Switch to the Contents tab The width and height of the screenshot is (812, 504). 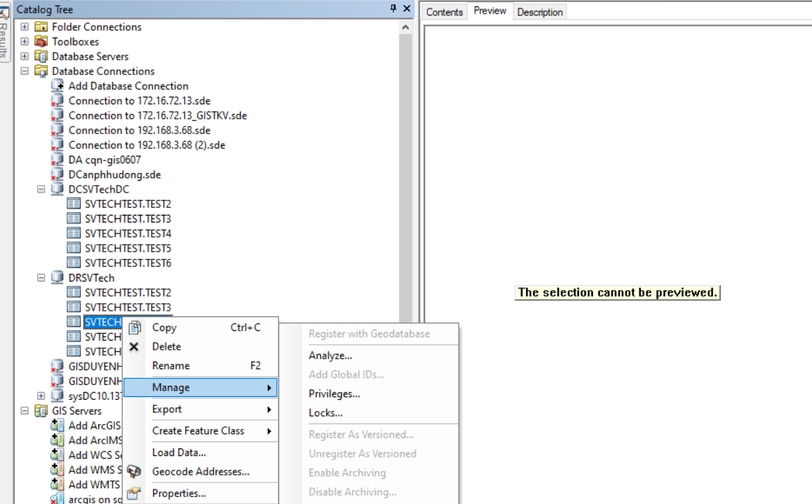tap(443, 11)
